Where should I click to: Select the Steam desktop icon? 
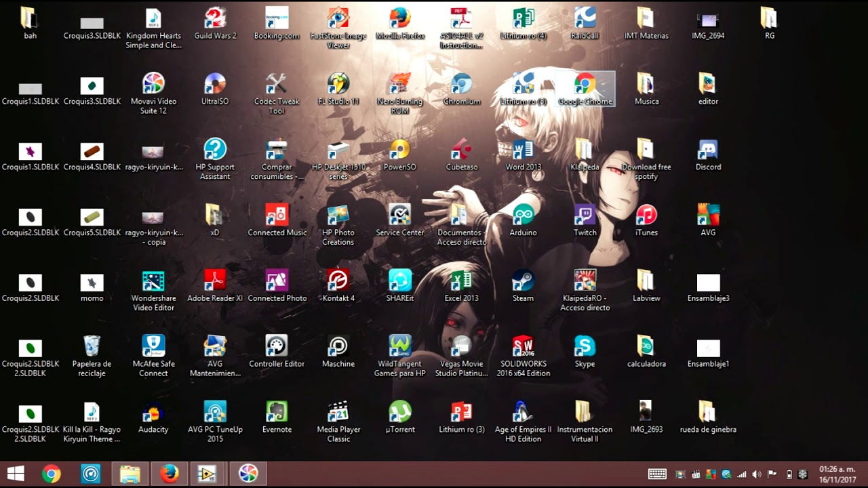[x=524, y=286]
